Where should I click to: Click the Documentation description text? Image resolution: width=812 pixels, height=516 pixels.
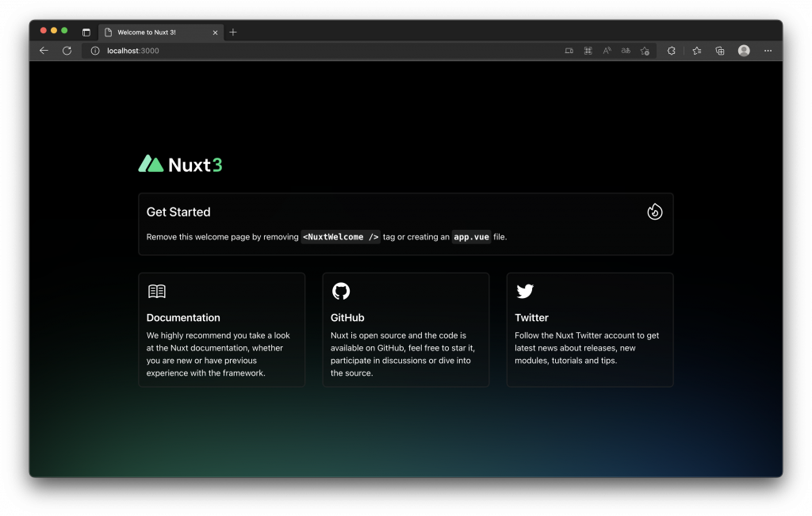click(219, 354)
